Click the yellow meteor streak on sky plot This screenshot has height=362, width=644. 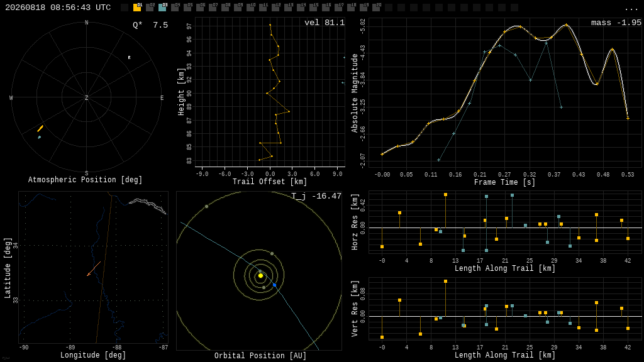[40, 128]
